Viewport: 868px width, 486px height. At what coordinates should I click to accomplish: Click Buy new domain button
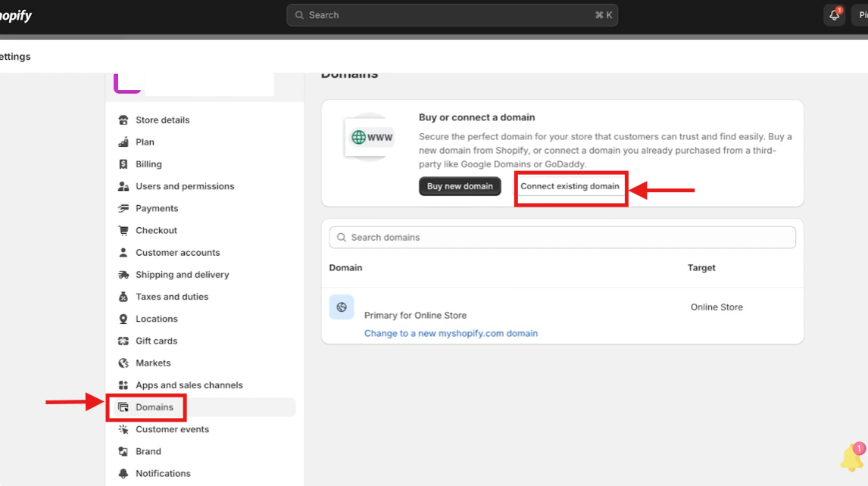click(460, 186)
